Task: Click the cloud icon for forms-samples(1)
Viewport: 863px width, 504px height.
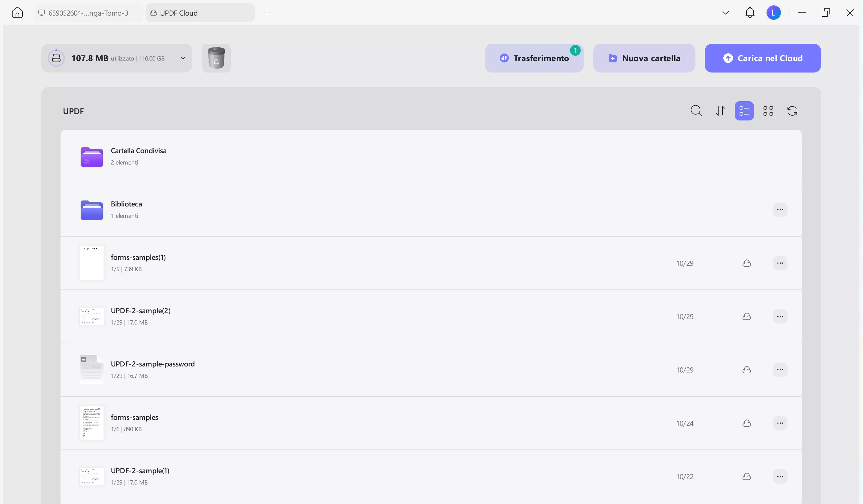Action: click(746, 263)
